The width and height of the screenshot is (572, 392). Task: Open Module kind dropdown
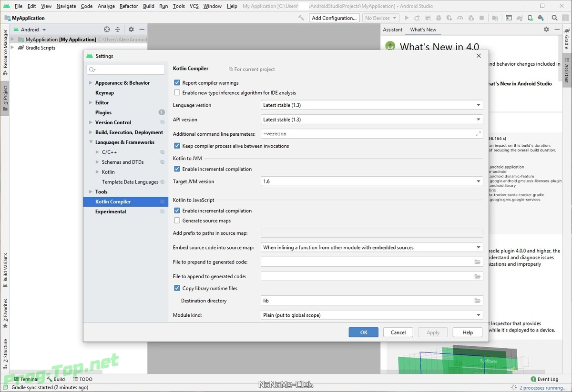[x=372, y=315]
